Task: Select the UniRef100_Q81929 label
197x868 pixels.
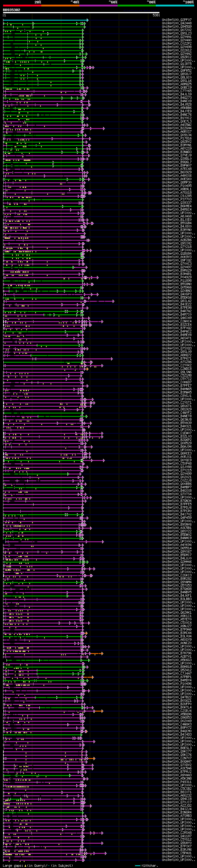Action: [177, 410]
